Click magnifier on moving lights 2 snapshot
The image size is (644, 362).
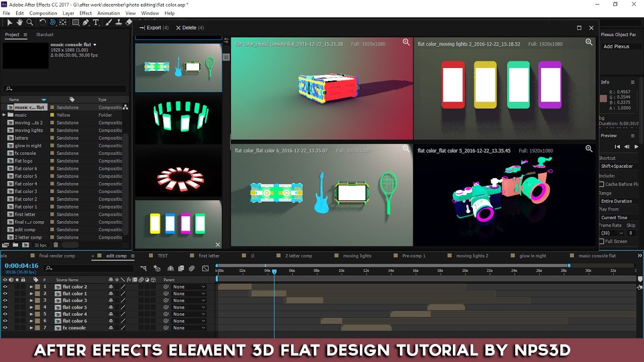pyautogui.click(x=589, y=43)
